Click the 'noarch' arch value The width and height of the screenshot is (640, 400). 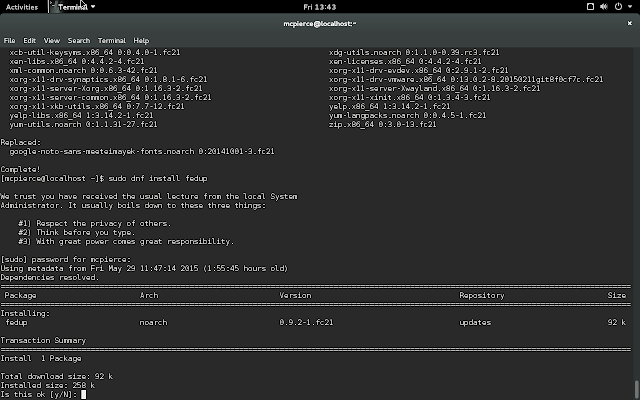pyautogui.click(x=153, y=322)
